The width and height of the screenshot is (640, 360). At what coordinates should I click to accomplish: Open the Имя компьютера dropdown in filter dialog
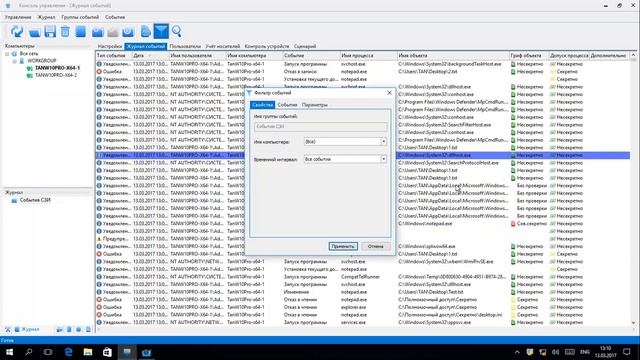(383, 142)
